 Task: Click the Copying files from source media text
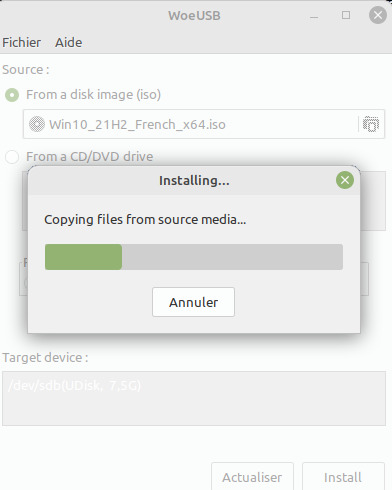pos(145,219)
